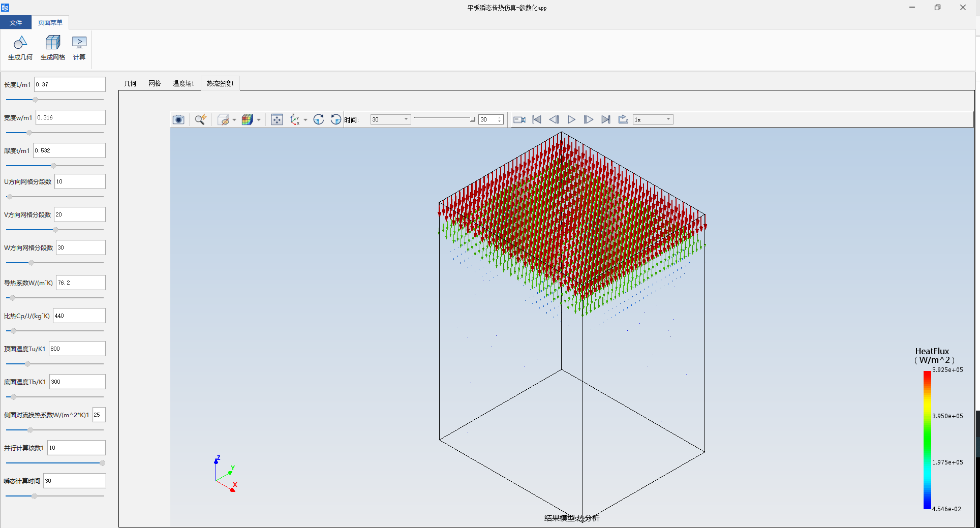Rotate view counterclockwise icon

pyautogui.click(x=336, y=119)
